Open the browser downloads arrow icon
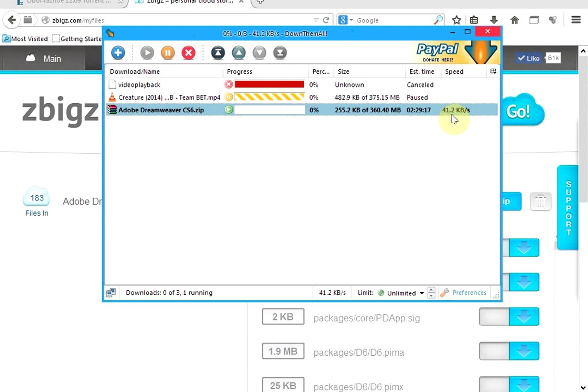 coord(494,20)
